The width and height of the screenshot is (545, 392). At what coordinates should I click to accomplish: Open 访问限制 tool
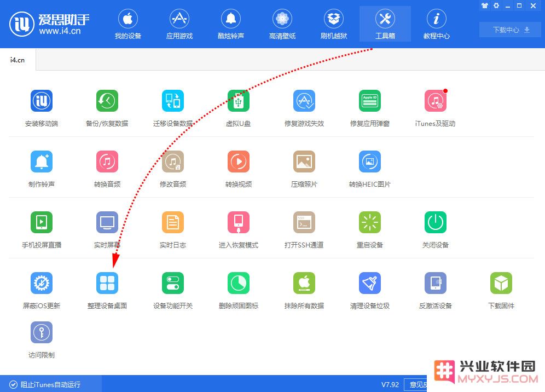click(42, 332)
